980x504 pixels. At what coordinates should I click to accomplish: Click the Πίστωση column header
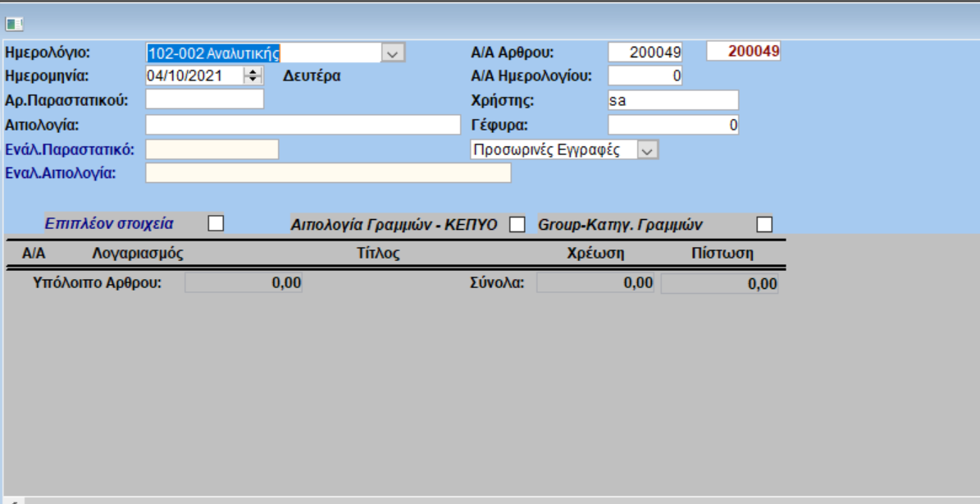point(722,253)
